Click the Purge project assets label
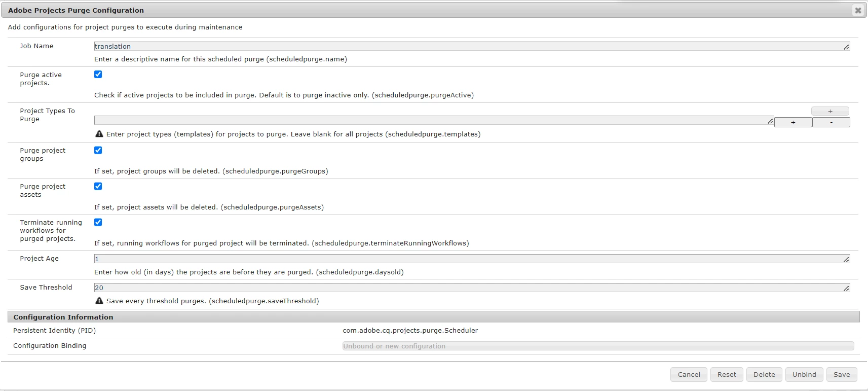The height and width of the screenshot is (391, 868). click(x=43, y=190)
